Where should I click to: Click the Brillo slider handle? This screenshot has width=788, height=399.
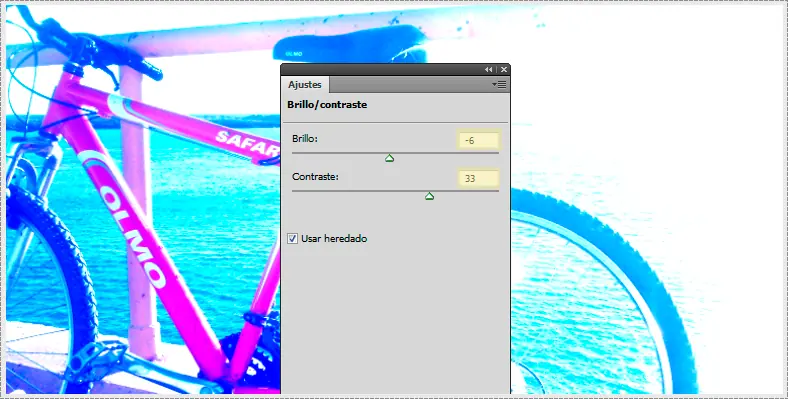tap(389, 158)
